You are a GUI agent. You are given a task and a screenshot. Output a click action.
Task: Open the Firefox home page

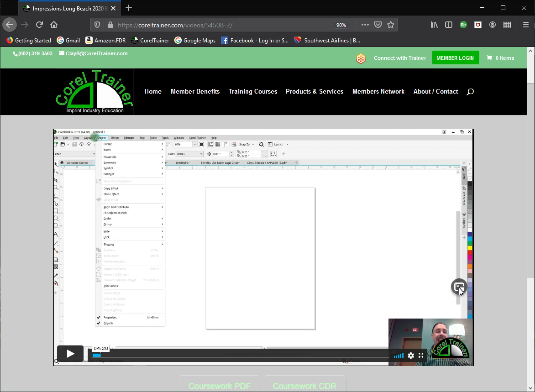(x=54, y=25)
